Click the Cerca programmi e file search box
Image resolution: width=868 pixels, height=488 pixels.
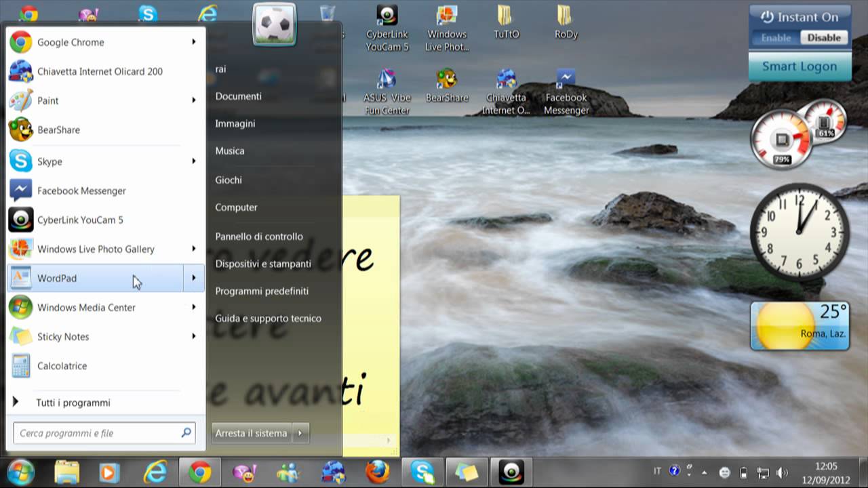point(104,433)
